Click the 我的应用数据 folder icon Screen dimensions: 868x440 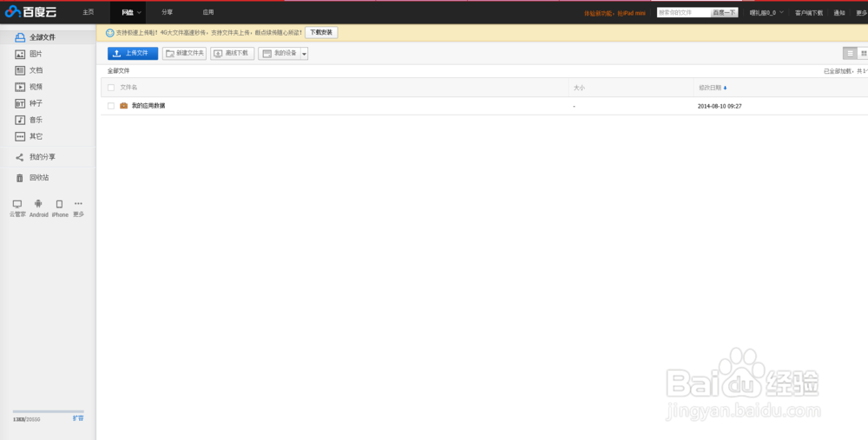tap(124, 106)
